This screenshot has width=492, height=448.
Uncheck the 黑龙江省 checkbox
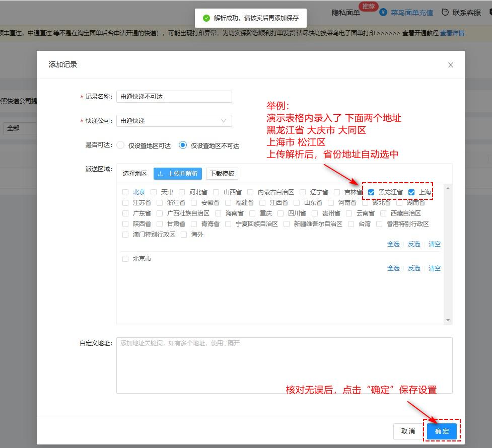(x=371, y=192)
